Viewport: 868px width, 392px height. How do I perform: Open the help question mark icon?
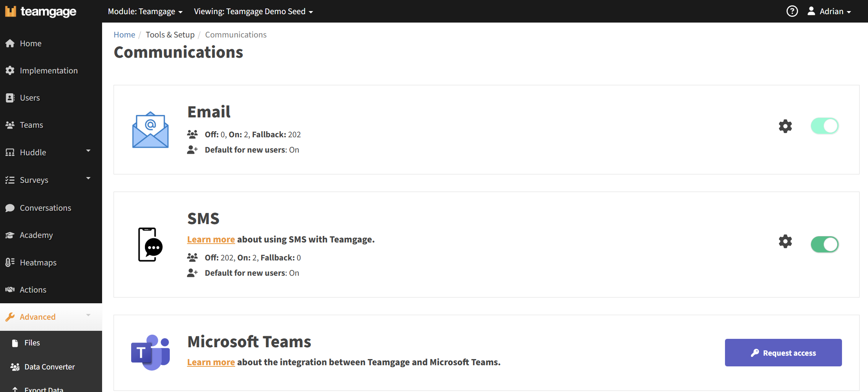coord(792,11)
